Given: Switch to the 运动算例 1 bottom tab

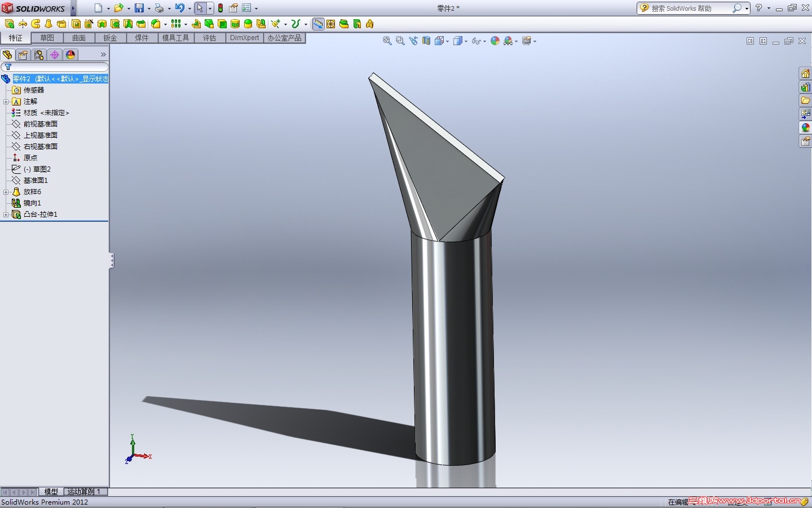Looking at the screenshot, I should coord(85,492).
